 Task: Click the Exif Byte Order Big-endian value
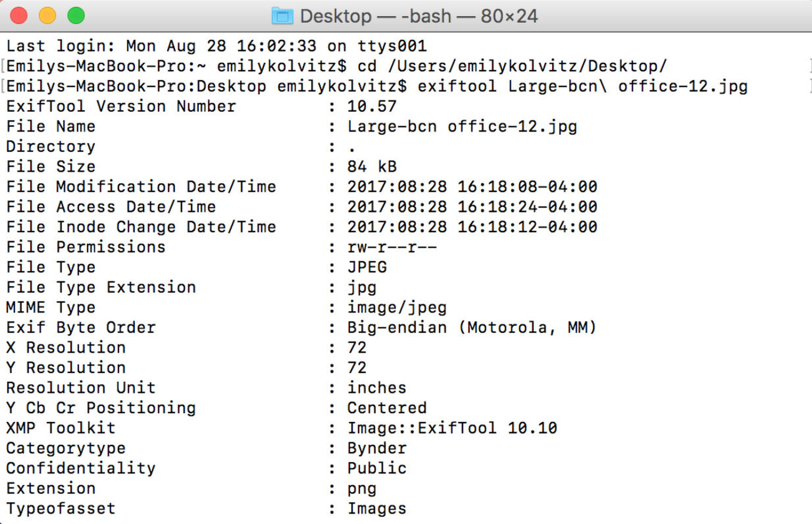tap(470, 327)
